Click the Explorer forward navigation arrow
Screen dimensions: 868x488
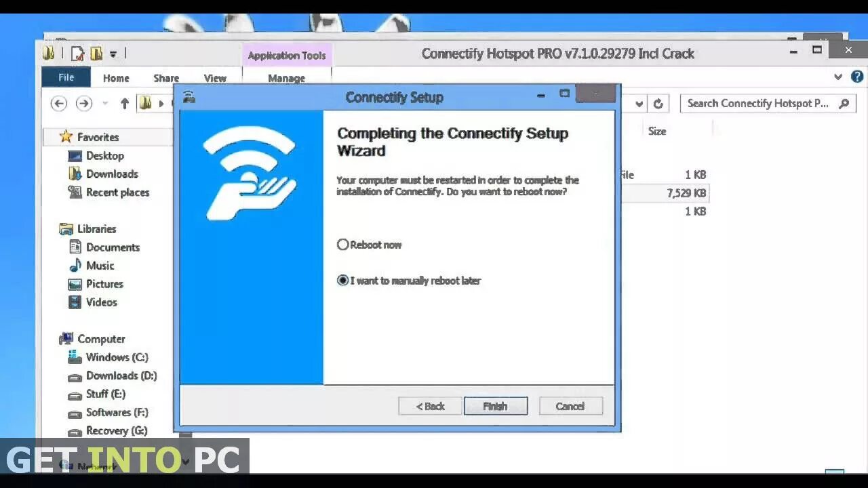pos(83,103)
